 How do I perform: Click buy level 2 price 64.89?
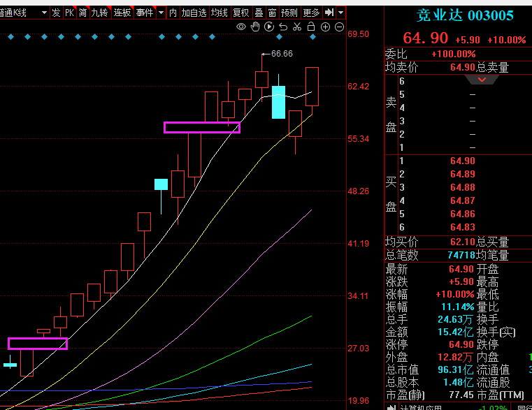coord(463,174)
